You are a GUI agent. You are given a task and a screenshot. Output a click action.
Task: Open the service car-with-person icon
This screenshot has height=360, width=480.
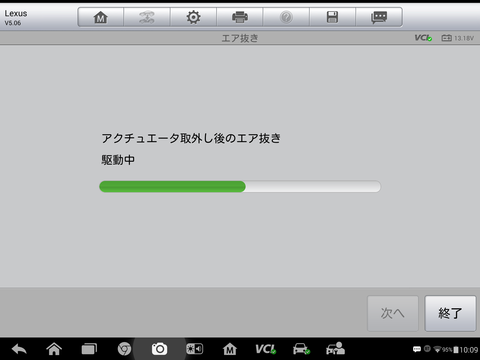coord(335,348)
